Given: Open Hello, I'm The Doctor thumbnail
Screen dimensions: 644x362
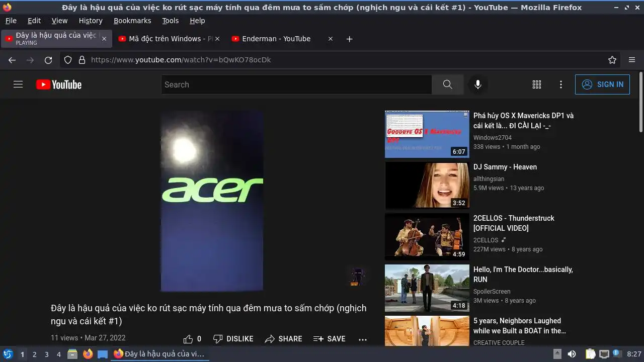Looking at the screenshot, I should click(427, 288).
